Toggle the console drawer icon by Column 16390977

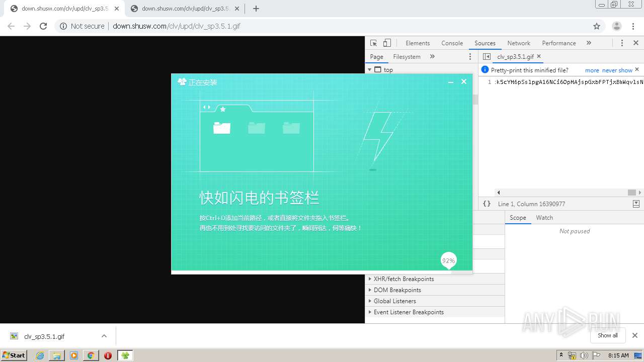click(x=636, y=204)
